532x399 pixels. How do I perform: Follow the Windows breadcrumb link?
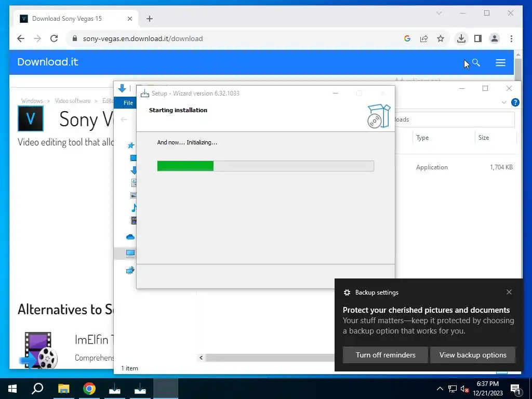click(32, 101)
